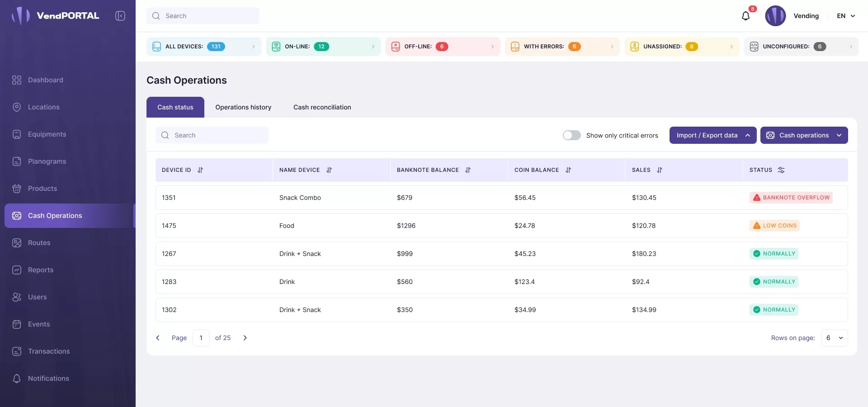Open Cash operations dropdown button
Screen dimensions: 868x407
pyautogui.click(x=804, y=135)
